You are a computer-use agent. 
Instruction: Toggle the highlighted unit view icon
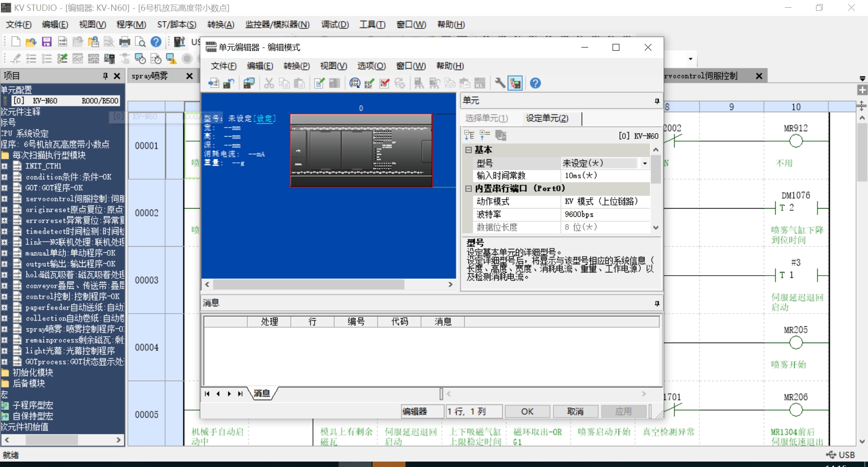pos(515,83)
